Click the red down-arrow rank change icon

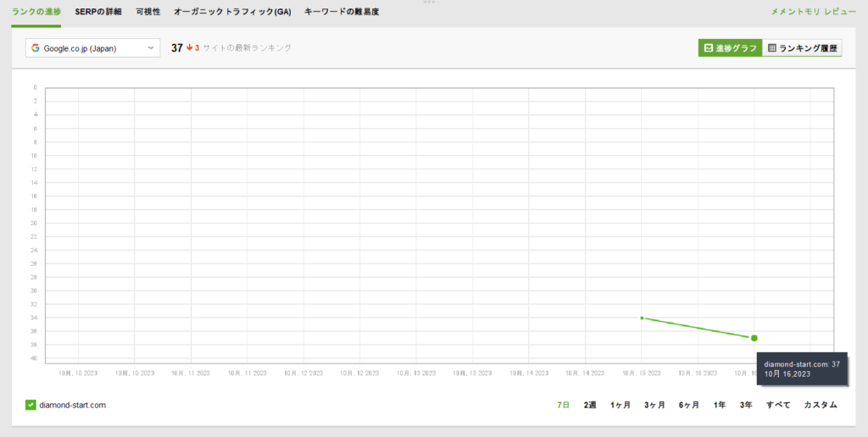pyautogui.click(x=190, y=48)
